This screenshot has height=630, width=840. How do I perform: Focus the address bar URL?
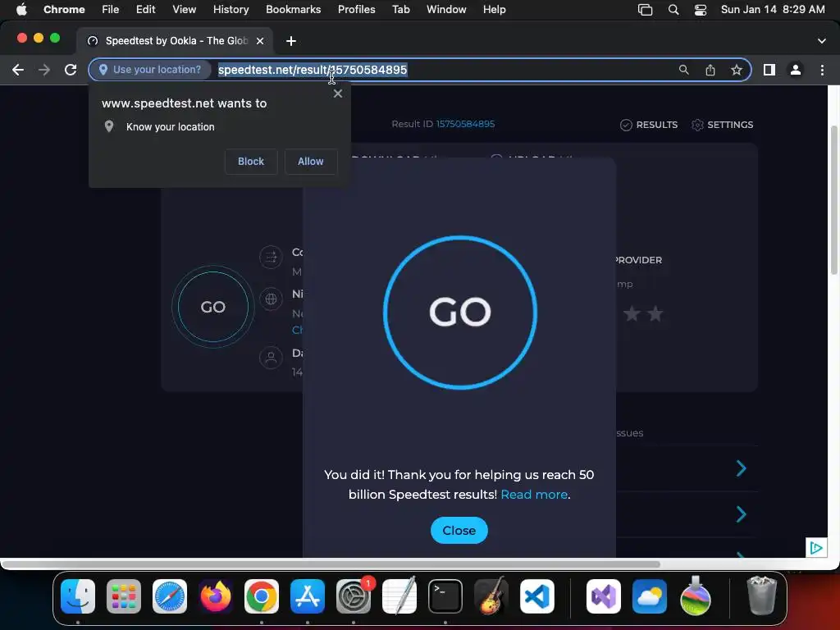[313, 70]
